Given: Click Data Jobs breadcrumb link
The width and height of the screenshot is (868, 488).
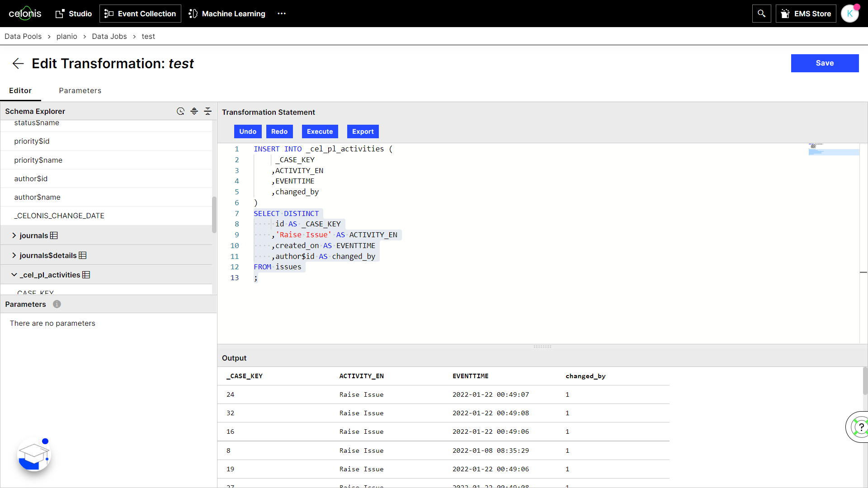Looking at the screenshot, I should coord(109,36).
